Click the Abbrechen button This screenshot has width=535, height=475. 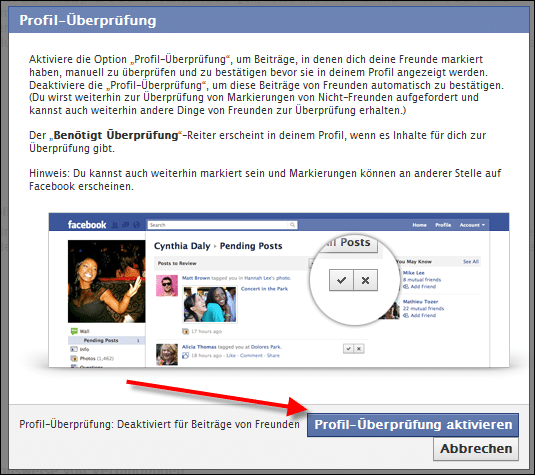(476, 449)
